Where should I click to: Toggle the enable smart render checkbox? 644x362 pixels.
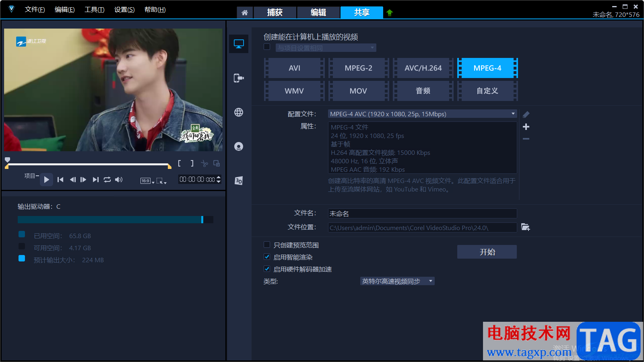click(x=267, y=257)
